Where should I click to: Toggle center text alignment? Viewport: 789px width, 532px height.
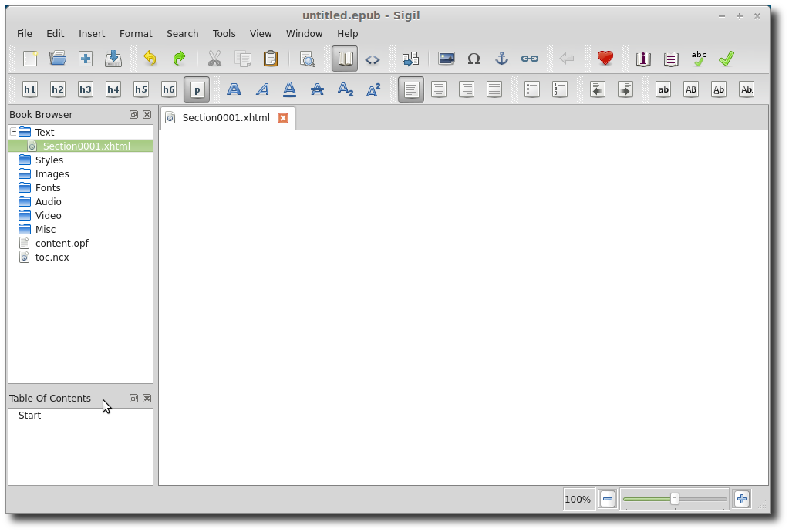point(439,89)
